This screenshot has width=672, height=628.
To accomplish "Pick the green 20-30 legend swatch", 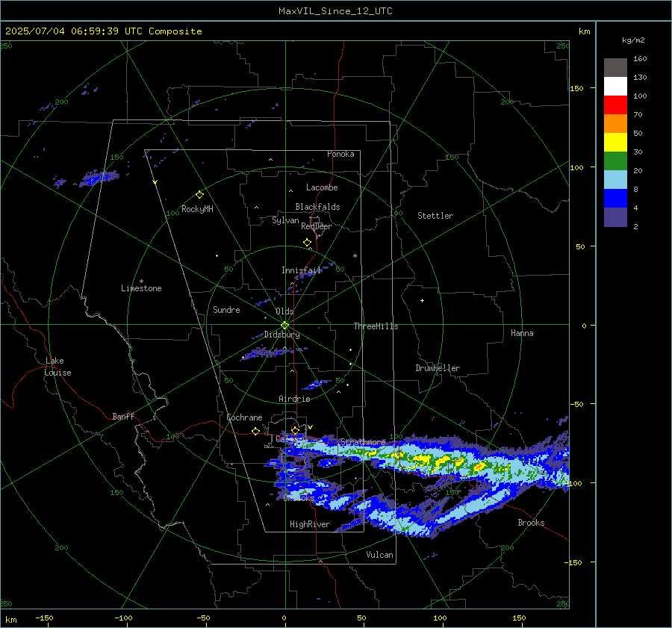I will tap(615, 161).
